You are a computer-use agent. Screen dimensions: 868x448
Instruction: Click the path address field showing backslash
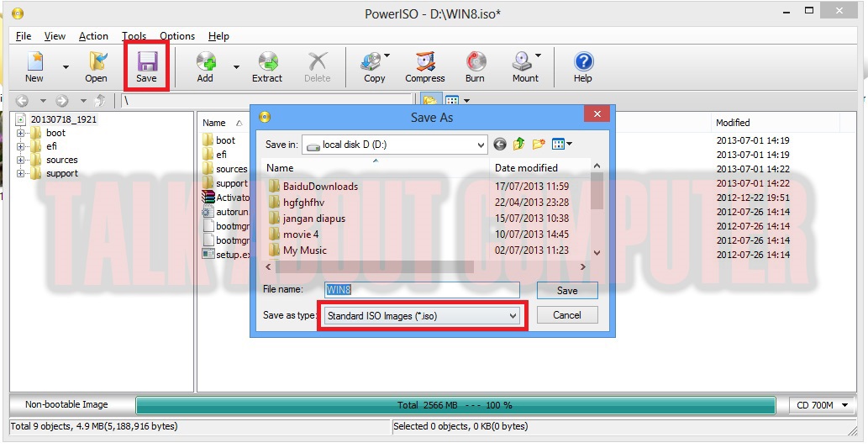click(267, 101)
